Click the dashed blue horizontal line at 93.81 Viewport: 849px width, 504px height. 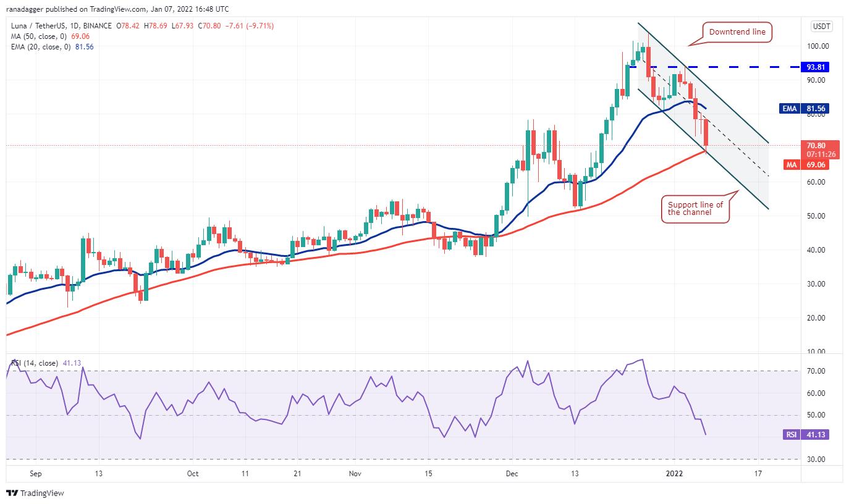click(x=714, y=66)
